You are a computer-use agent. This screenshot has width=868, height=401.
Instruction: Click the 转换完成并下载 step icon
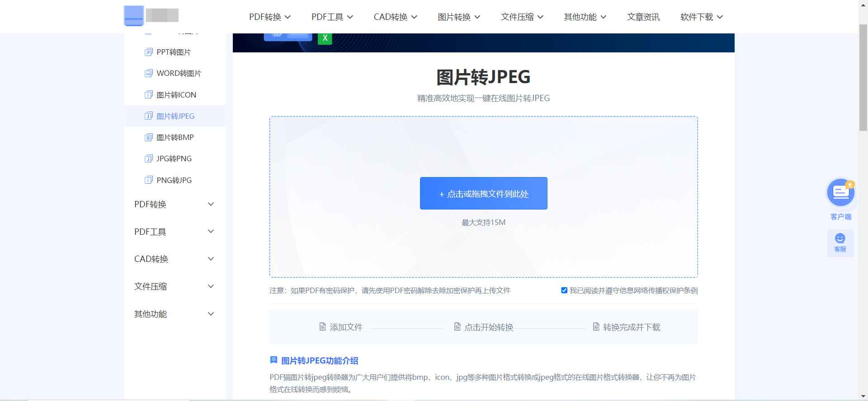click(x=596, y=326)
